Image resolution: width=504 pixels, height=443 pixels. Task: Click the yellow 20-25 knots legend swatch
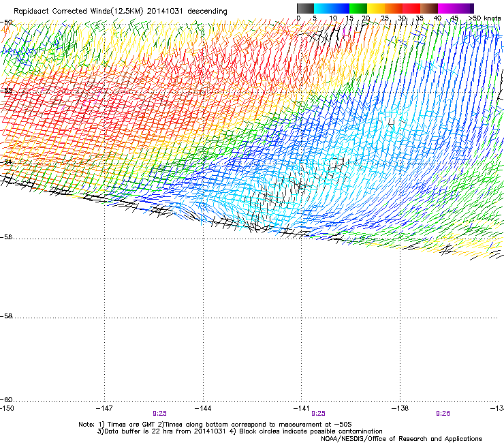click(x=376, y=8)
